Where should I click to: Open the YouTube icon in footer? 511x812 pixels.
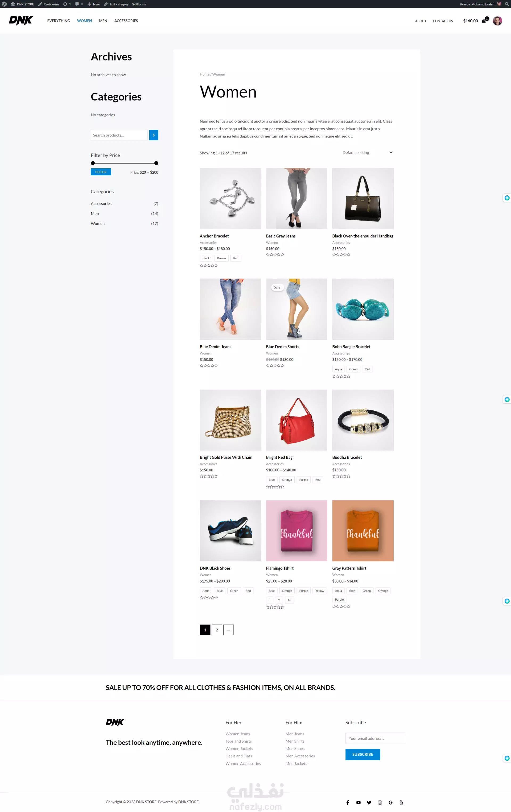358,802
